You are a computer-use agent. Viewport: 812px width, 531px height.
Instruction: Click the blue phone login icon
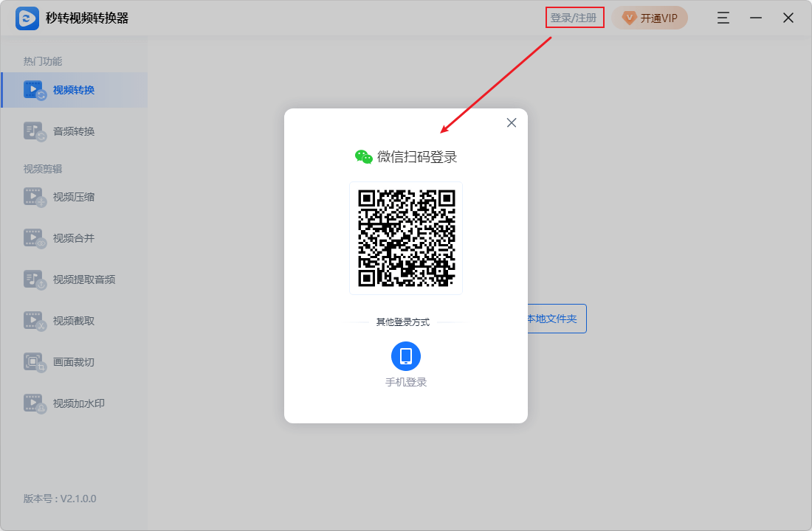[x=405, y=356]
